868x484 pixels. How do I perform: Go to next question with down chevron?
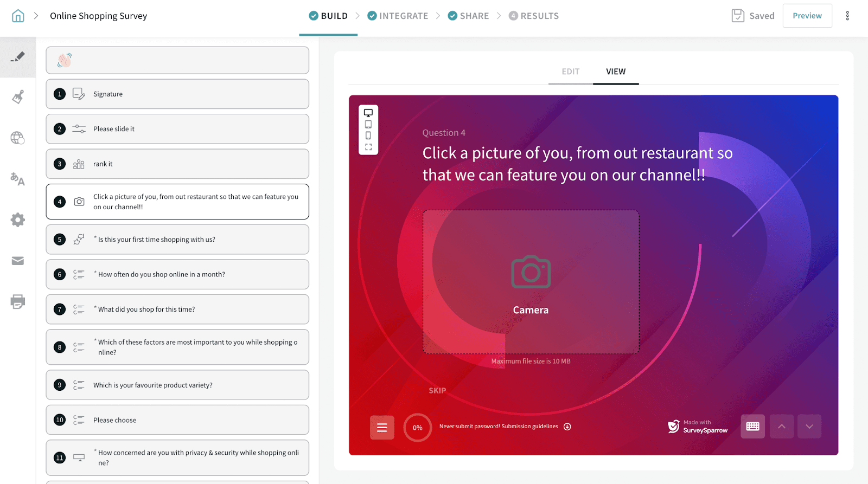click(809, 427)
